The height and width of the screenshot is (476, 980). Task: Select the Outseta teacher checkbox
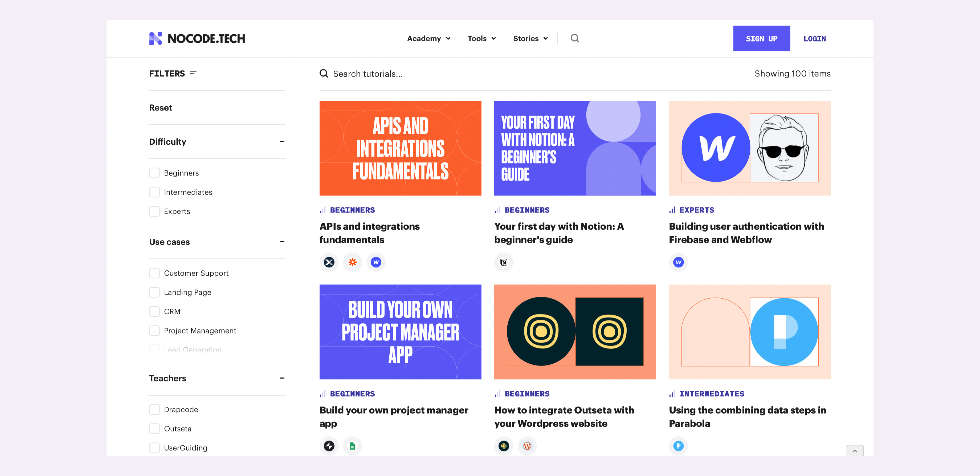[154, 429]
